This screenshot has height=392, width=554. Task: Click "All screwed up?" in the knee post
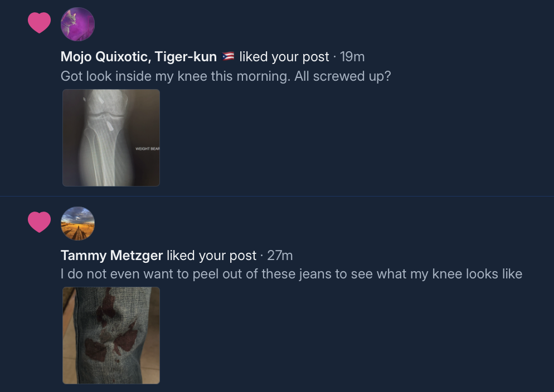point(342,76)
